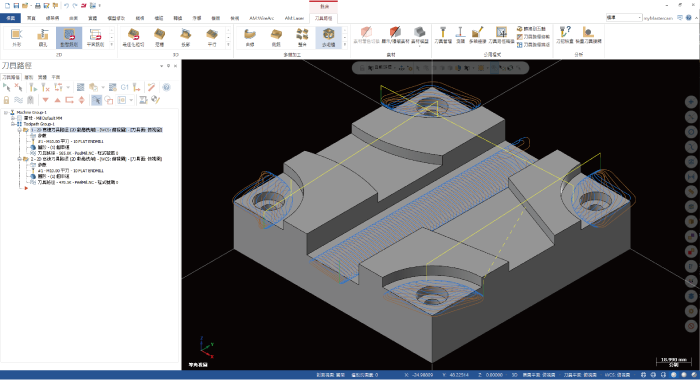Screen dimensions: 700x380
Task: Open the quick access toolbar customize dropdown
Action: (100, 5)
